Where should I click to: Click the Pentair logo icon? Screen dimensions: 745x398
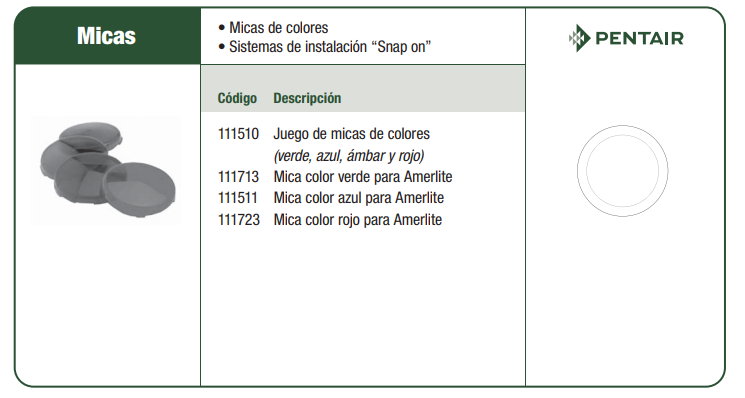click(x=579, y=38)
